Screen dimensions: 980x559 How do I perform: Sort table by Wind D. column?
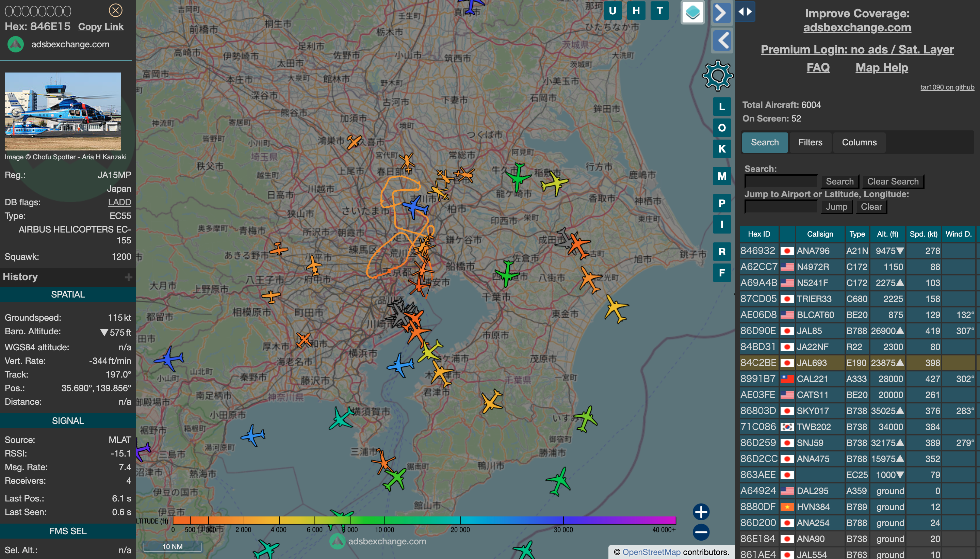point(958,234)
